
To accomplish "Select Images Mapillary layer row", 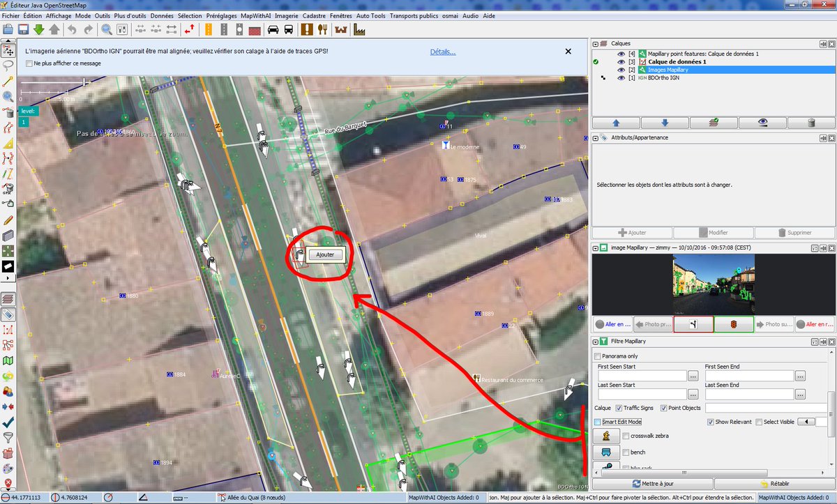I will (713, 70).
